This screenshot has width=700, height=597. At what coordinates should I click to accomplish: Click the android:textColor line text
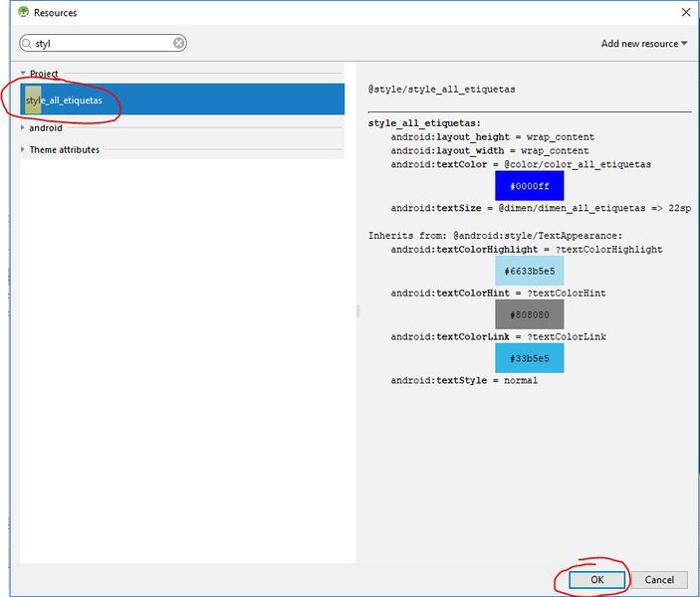[x=521, y=164]
